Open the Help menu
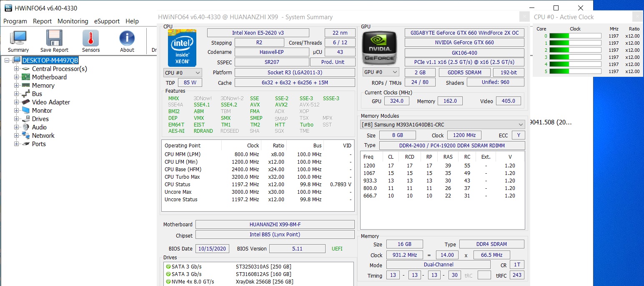Viewport: 644px width, 286px height. click(x=132, y=21)
